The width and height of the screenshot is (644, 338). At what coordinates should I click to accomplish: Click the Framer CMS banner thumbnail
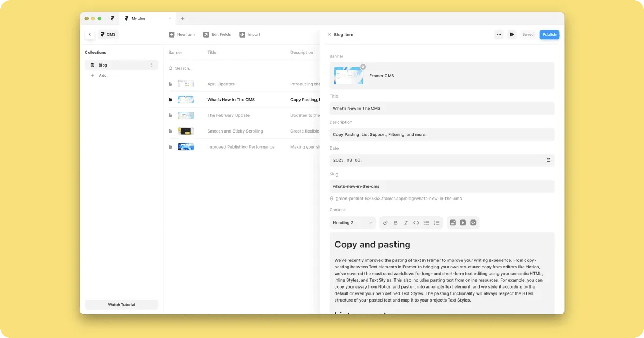click(x=348, y=76)
